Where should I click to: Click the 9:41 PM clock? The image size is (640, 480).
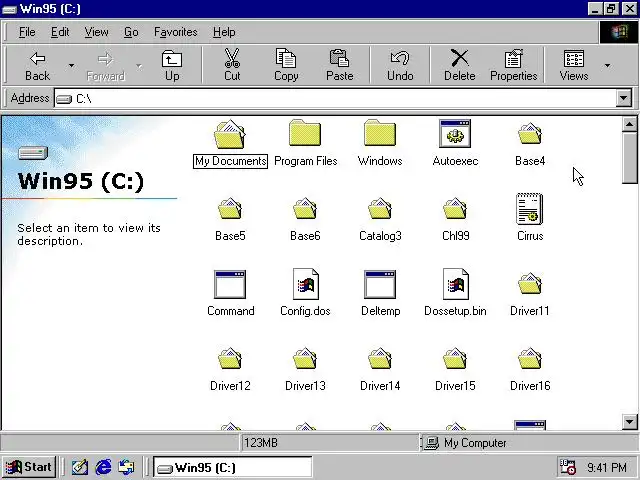click(x=607, y=467)
